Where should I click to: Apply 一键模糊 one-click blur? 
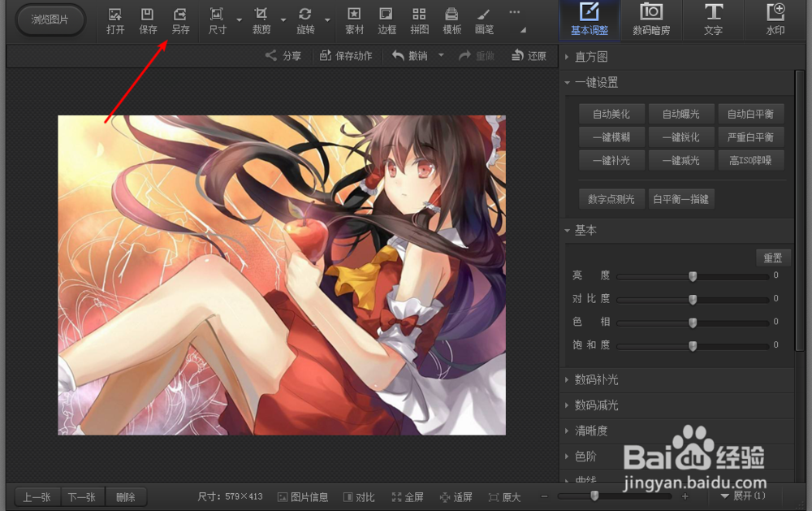pos(611,137)
